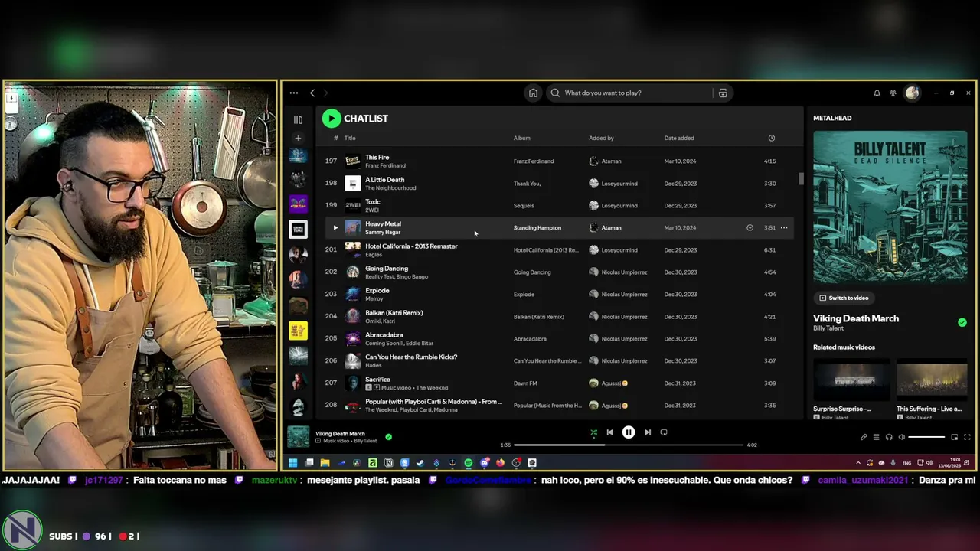Open Discord from the taskbar
The width and height of the screenshot is (980, 551).
[485, 462]
